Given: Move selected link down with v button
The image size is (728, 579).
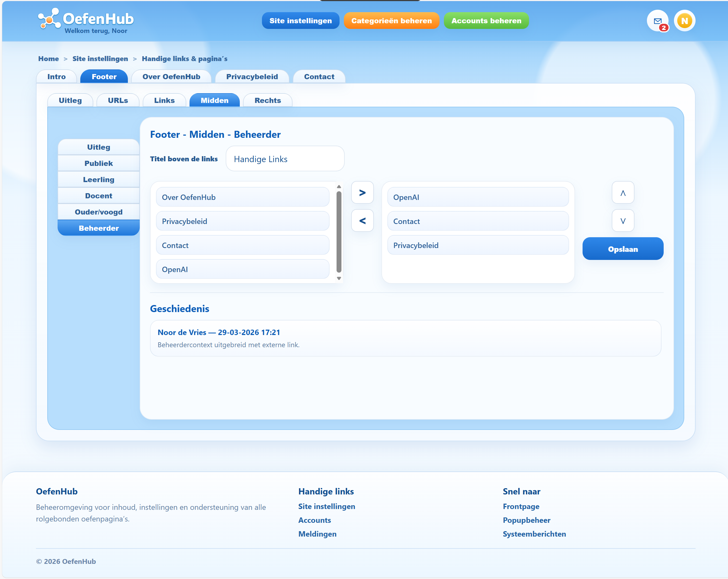Looking at the screenshot, I should click(623, 221).
